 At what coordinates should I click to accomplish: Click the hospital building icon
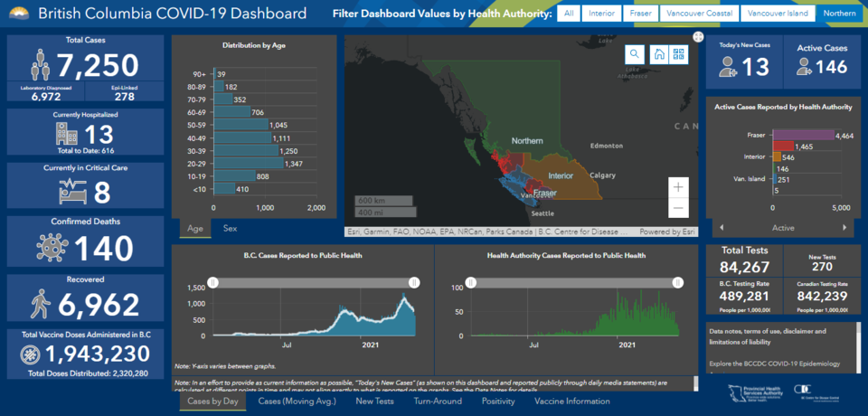pyautogui.click(x=66, y=134)
